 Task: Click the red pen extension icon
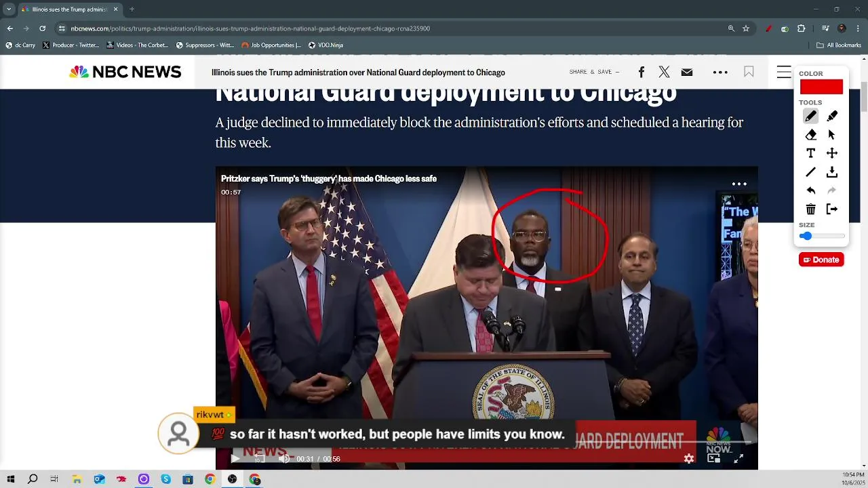coord(768,28)
